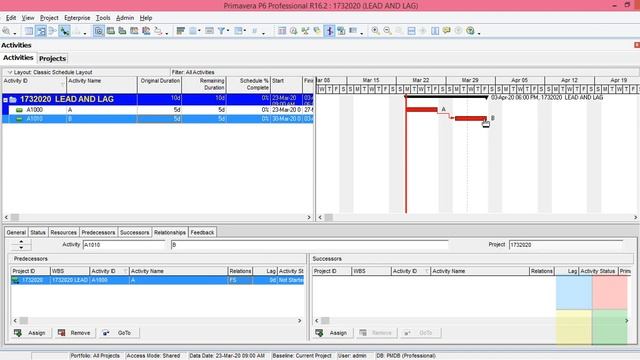Click the Original Duration column header
This screenshot has width=640, height=360.
coord(160,84)
